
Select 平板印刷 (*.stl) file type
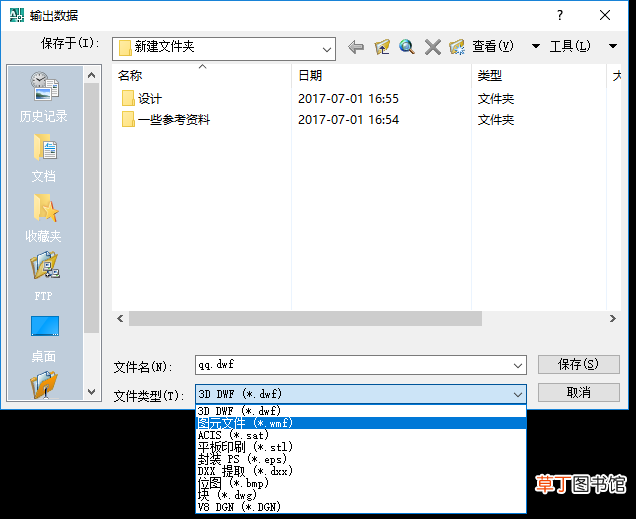(x=361, y=447)
